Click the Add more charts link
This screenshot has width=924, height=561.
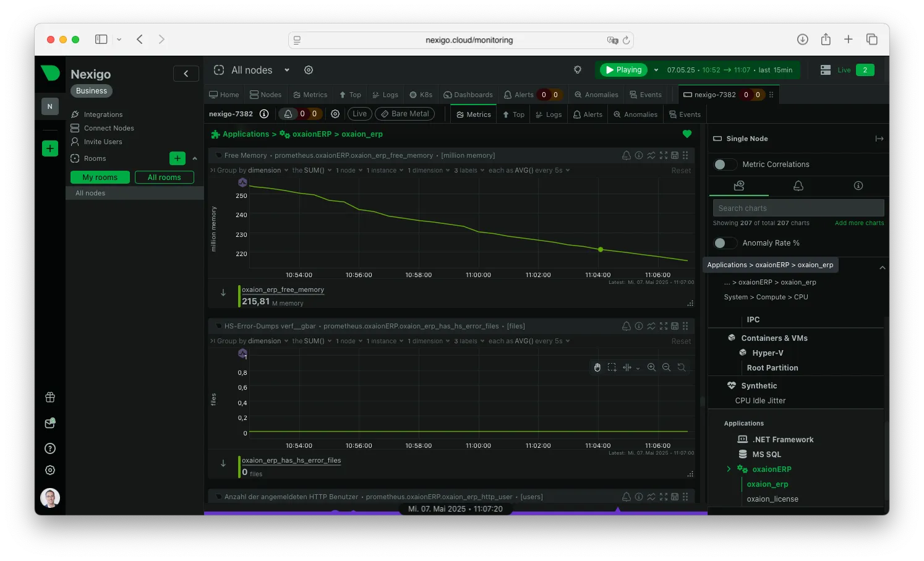coord(860,223)
